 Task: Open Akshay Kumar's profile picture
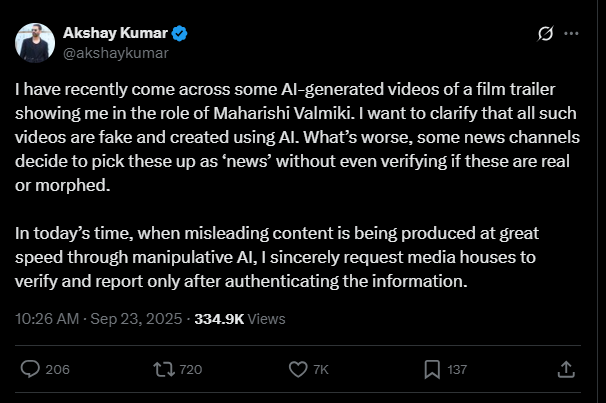34,41
